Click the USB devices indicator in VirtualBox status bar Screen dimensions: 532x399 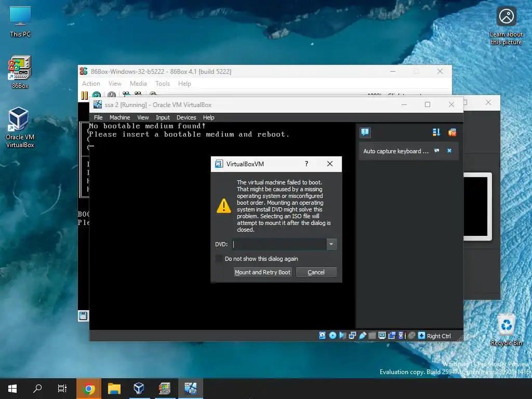click(362, 336)
